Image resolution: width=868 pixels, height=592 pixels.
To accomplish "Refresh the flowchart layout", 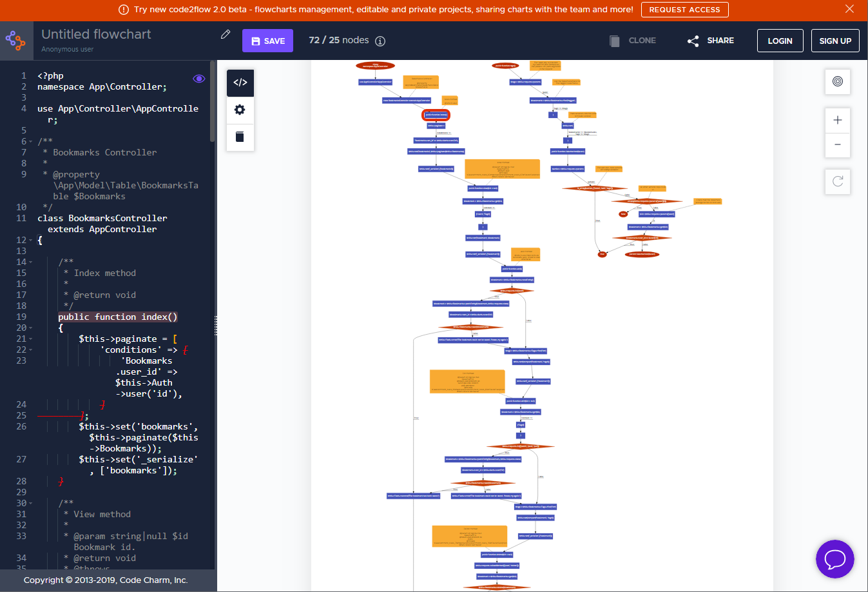I will click(837, 181).
